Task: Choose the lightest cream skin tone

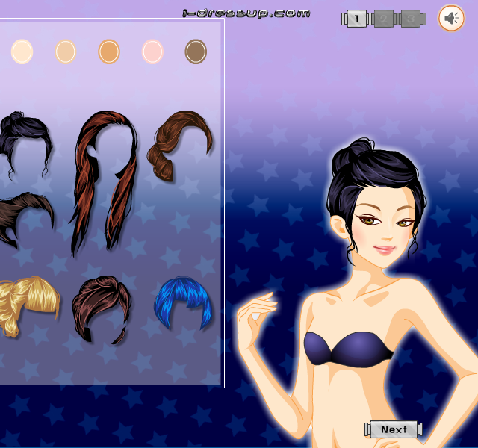Action: click(x=22, y=52)
